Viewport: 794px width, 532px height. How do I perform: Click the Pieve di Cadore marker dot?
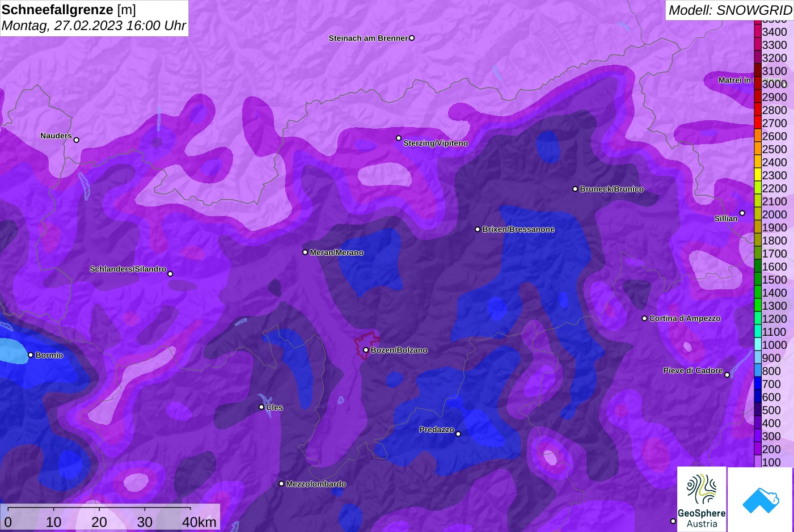tap(727, 374)
